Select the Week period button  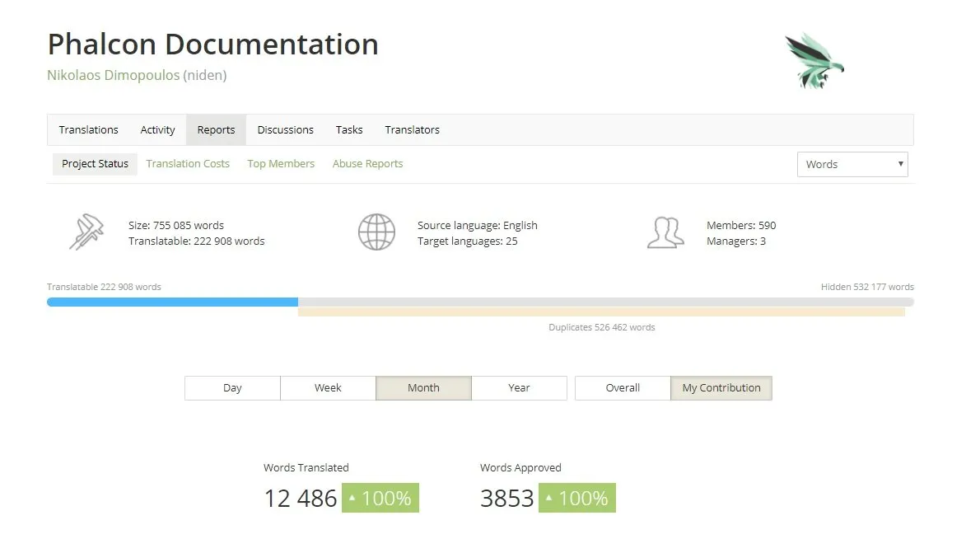328,388
